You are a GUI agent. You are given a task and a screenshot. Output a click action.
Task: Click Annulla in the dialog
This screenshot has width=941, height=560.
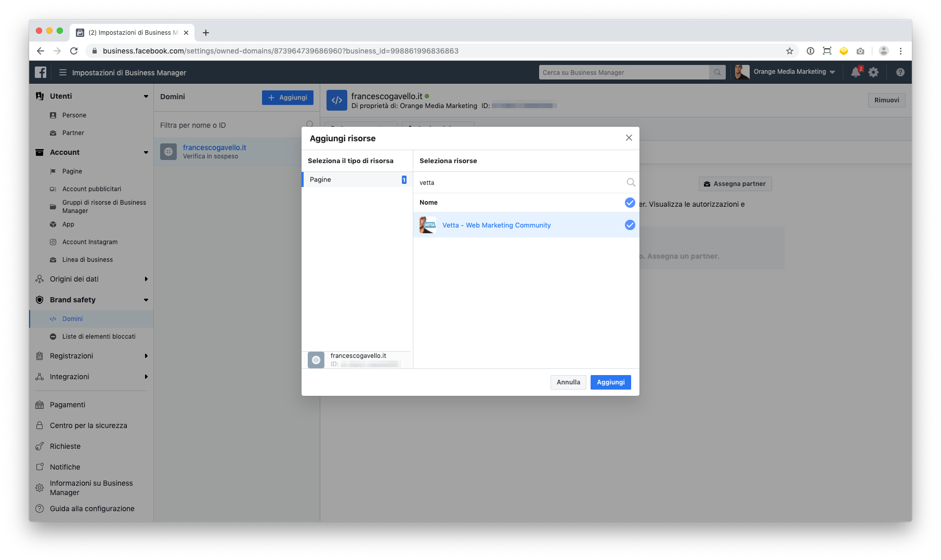pyautogui.click(x=568, y=382)
